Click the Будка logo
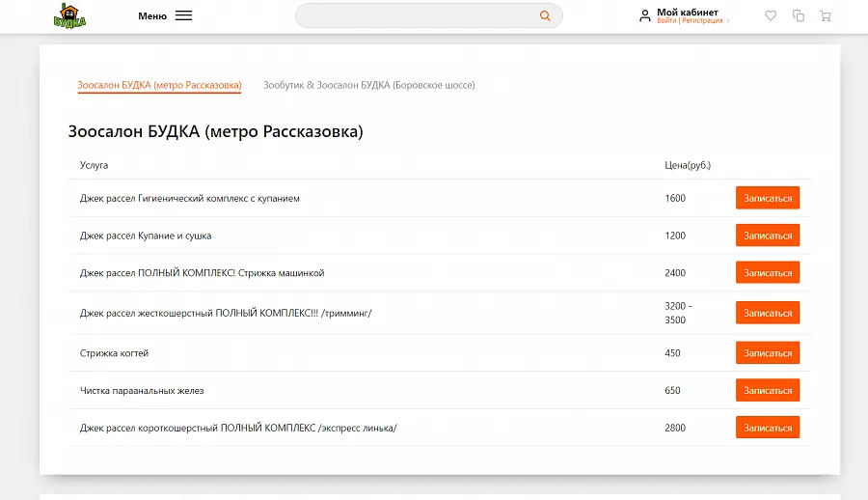 click(69, 15)
